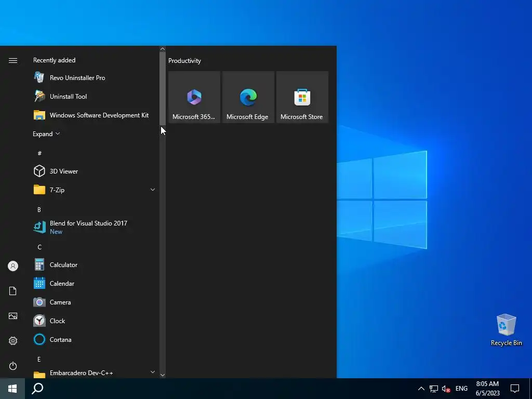Click scrollbar down arrow in app list

163,375
